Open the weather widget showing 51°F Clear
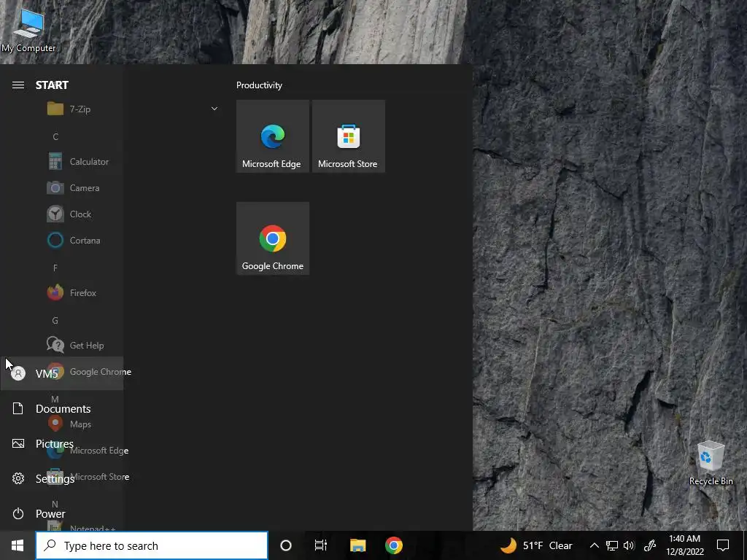The height and width of the screenshot is (560, 747). (x=536, y=545)
